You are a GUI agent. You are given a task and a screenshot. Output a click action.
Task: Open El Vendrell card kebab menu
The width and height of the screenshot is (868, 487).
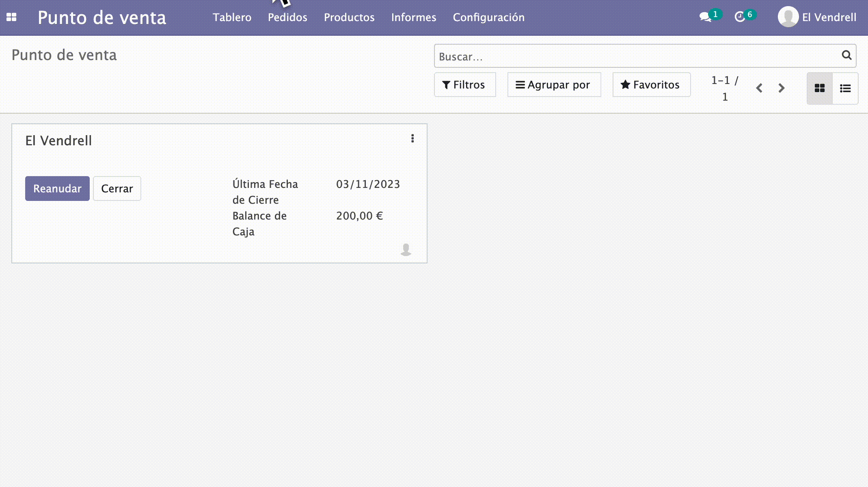(412, 139)
